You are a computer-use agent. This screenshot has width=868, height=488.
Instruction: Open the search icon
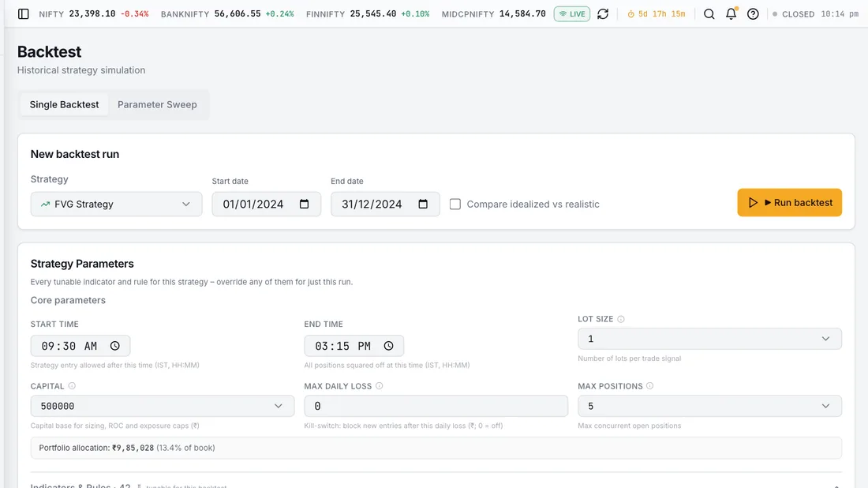(709, 14)
